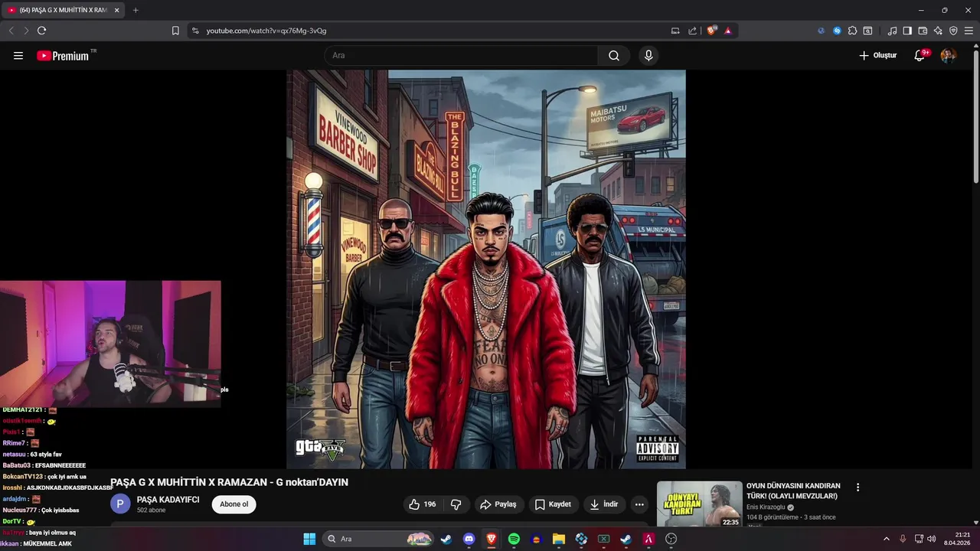Screen dimensions: 980x551
Task: Open OYUN DÜNYASINI KANDIRAN TÜRK title
Action: (x=793, y=491)
